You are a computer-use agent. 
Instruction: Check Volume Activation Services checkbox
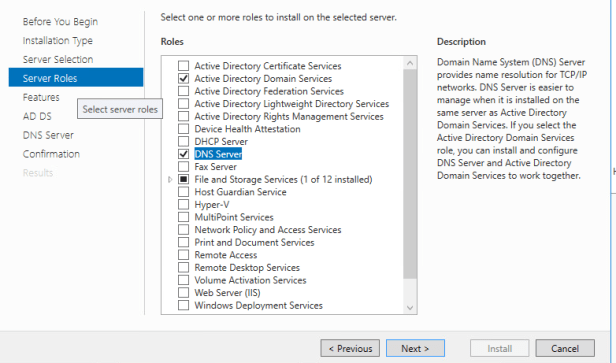(x=183, y=280)
